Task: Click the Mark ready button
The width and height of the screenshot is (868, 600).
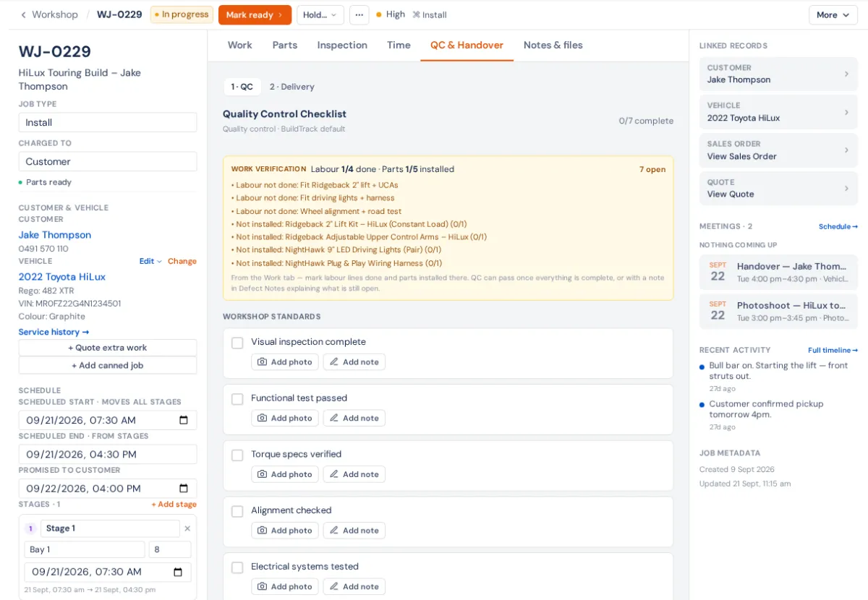Action: pos(255,14)
